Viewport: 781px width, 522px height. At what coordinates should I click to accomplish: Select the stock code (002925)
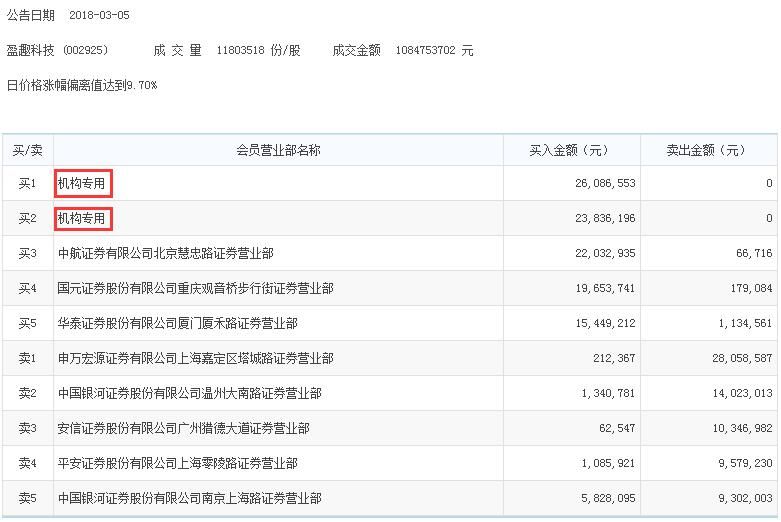click(x=85, y=50)
